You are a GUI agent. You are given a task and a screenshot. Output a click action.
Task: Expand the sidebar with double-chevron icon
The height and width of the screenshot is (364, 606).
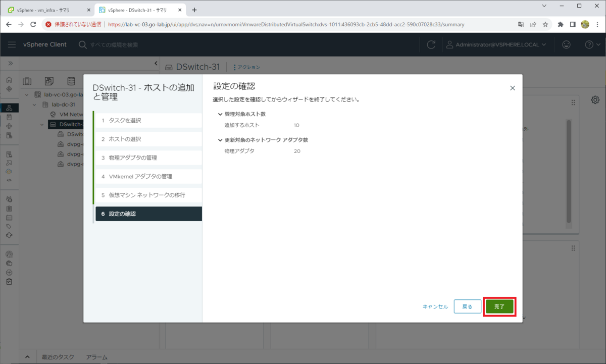pyautogui.click(x=10, y=63)
